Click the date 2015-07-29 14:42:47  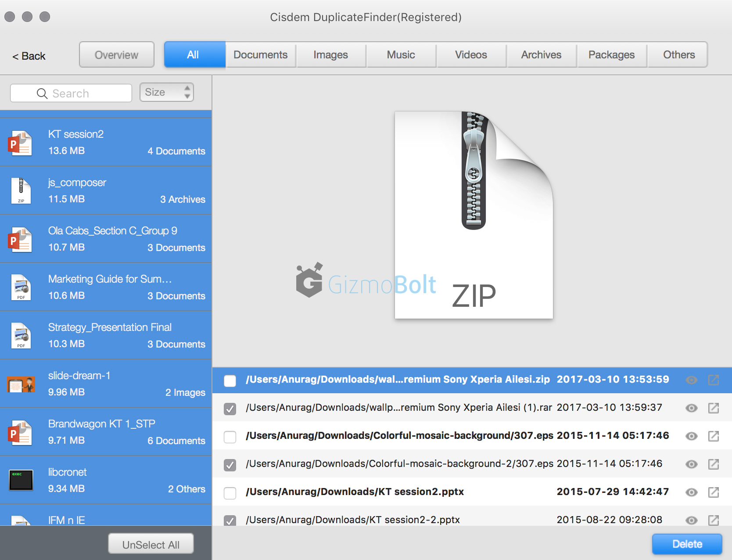tap(613, 492)
